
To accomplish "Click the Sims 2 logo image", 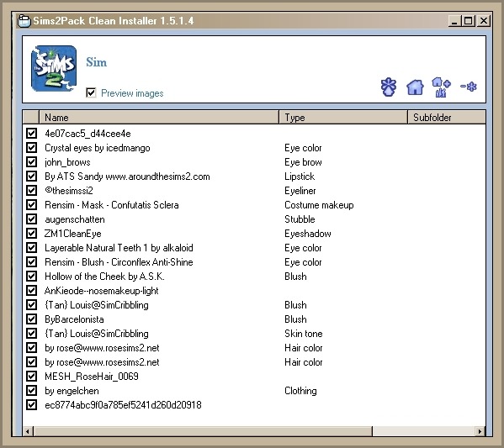I will tap(54, 68).
